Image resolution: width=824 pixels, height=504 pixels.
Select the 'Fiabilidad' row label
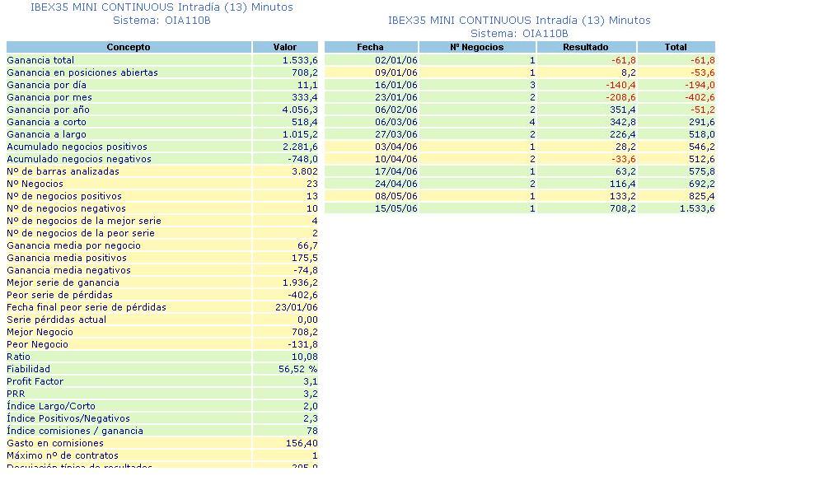tap(28, 369)
